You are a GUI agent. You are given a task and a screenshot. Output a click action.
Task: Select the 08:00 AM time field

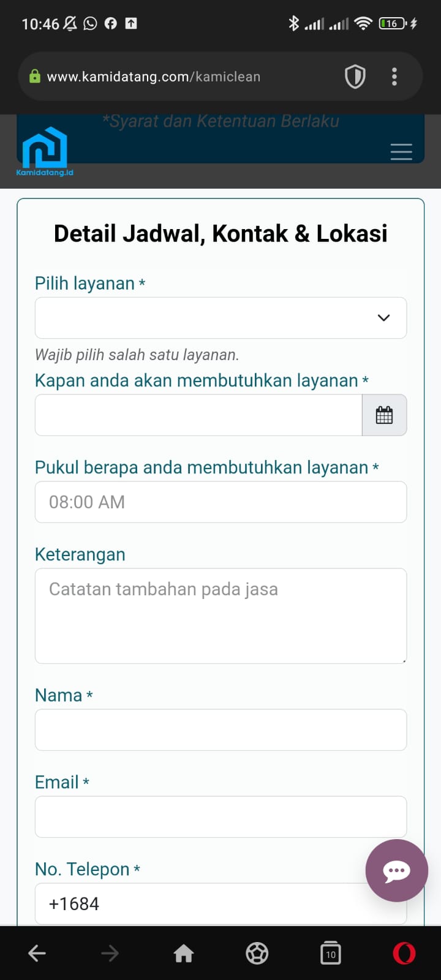221,502
